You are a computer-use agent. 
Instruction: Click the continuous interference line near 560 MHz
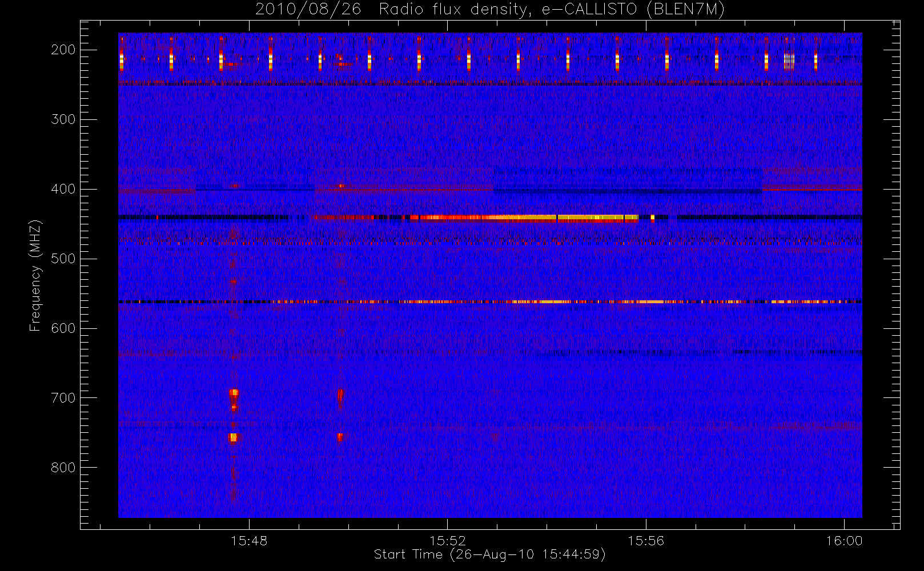(490, 301)
